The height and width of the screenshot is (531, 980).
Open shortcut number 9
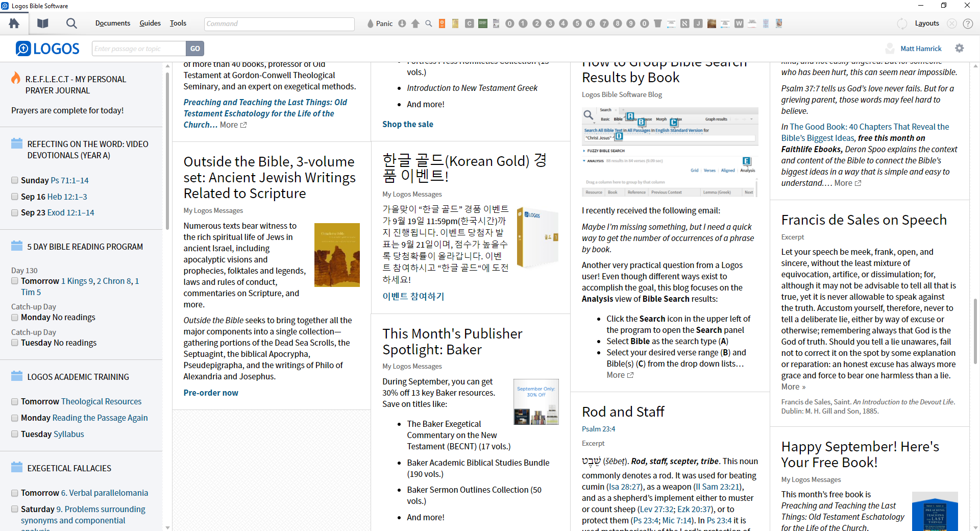click(631, 23)
